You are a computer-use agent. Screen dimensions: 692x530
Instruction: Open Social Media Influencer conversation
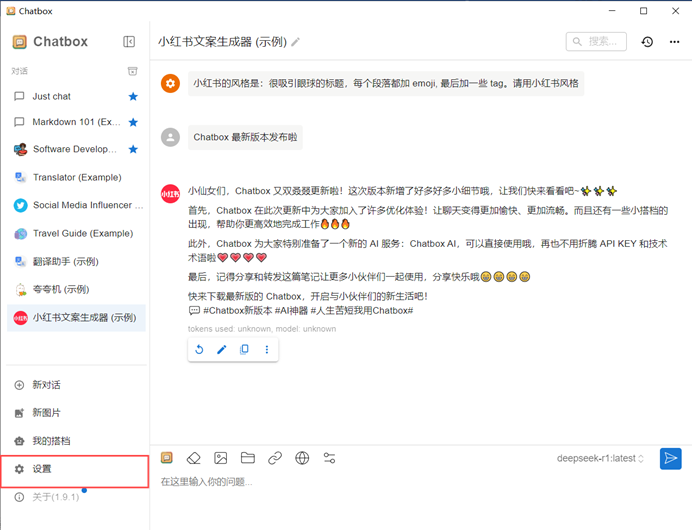pos(76,205)
